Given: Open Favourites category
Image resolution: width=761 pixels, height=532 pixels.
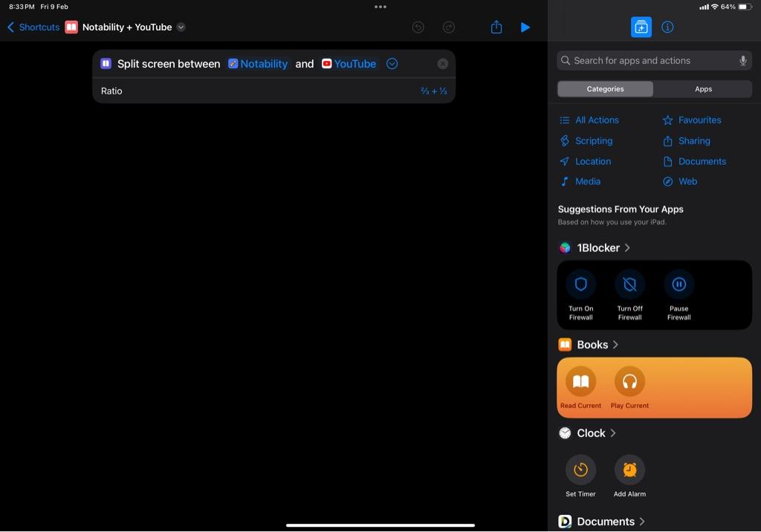Looking at the screenshot, I should tap(692, 120).
